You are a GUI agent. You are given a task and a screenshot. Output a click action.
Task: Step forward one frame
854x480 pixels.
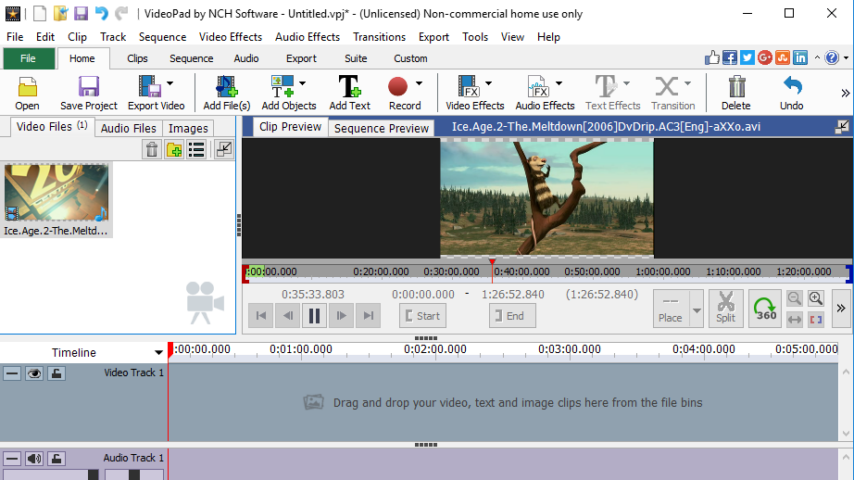[x=341, y=315]
